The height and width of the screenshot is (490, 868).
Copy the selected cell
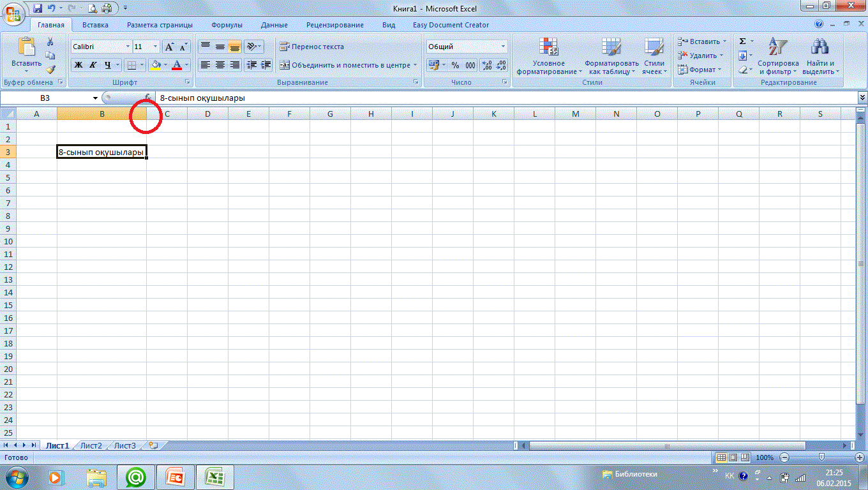point(50,56)
